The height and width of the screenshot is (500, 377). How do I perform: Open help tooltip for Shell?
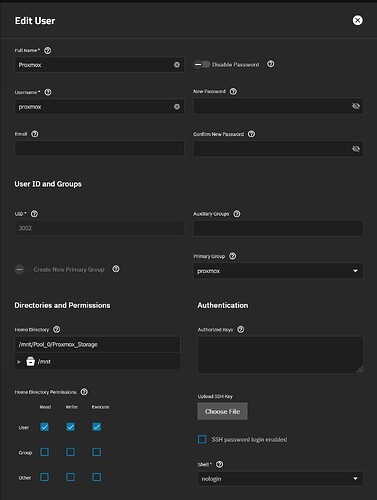tap(220, 464)
